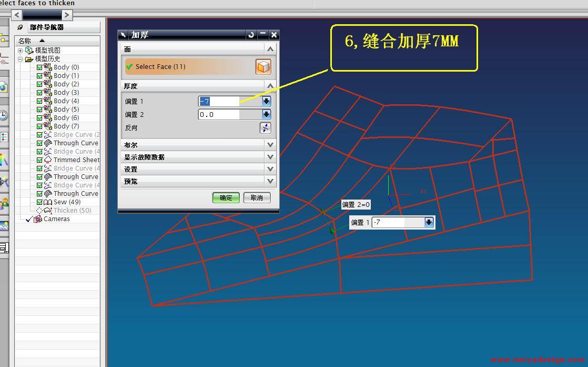Expand the 设置 (Settings) section

click(x=270, y=169)
